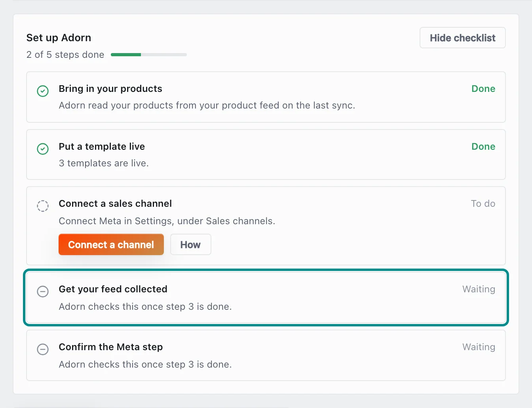Hide the setup checklist
Screen dimensions: 532x408
click(462, 38)
